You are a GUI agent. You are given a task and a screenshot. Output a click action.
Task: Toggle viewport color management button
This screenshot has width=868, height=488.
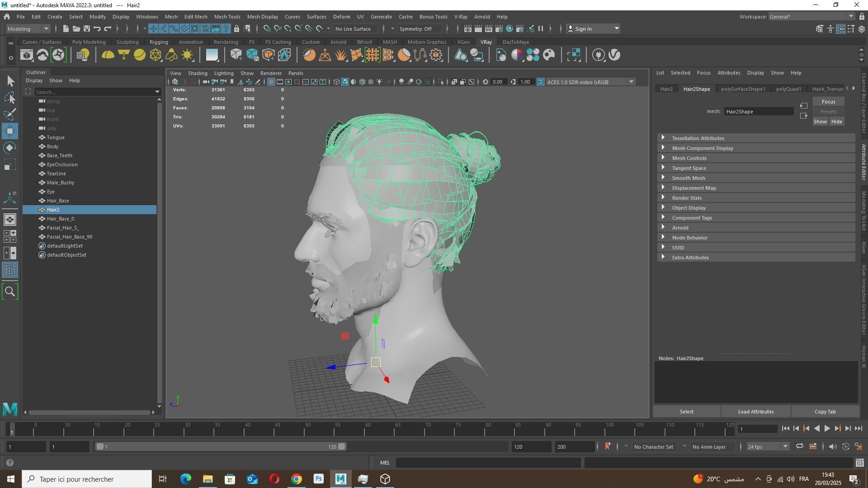click(541, 82)
